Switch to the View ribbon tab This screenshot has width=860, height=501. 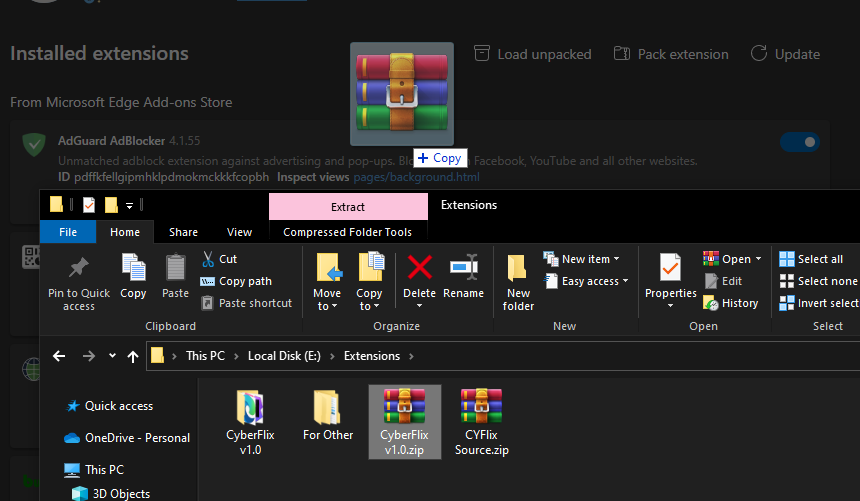click(x=240, y=232)
